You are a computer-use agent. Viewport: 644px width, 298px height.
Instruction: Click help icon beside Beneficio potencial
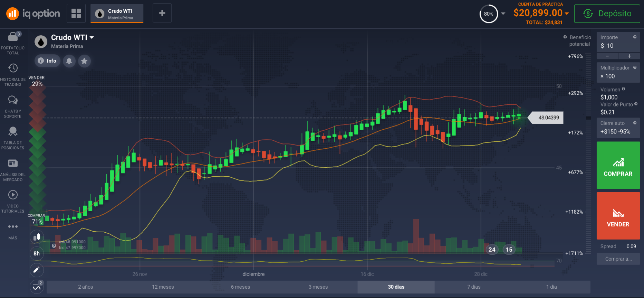coord(565,37)
